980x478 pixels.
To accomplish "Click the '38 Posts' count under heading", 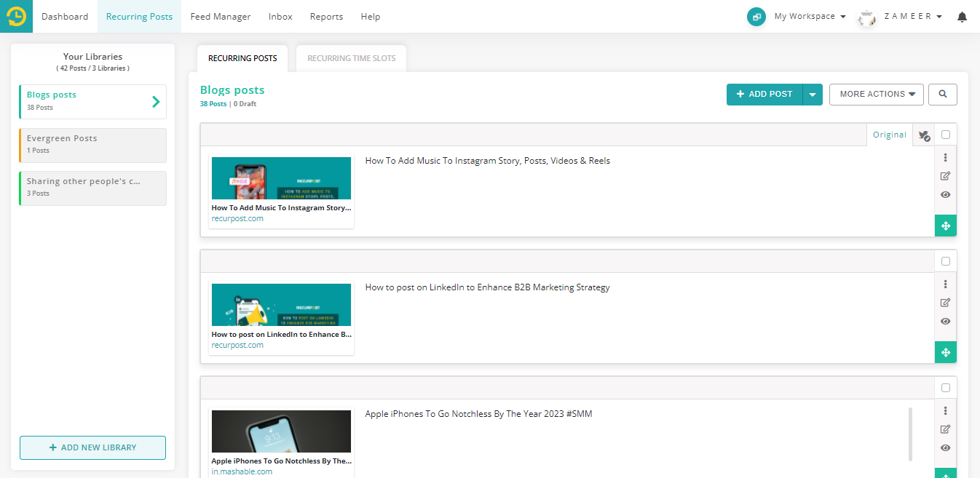I will 213,104.
